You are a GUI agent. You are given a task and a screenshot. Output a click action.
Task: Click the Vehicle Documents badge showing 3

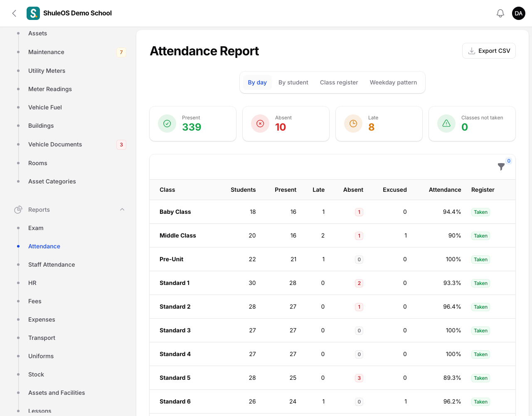[121, 145]
